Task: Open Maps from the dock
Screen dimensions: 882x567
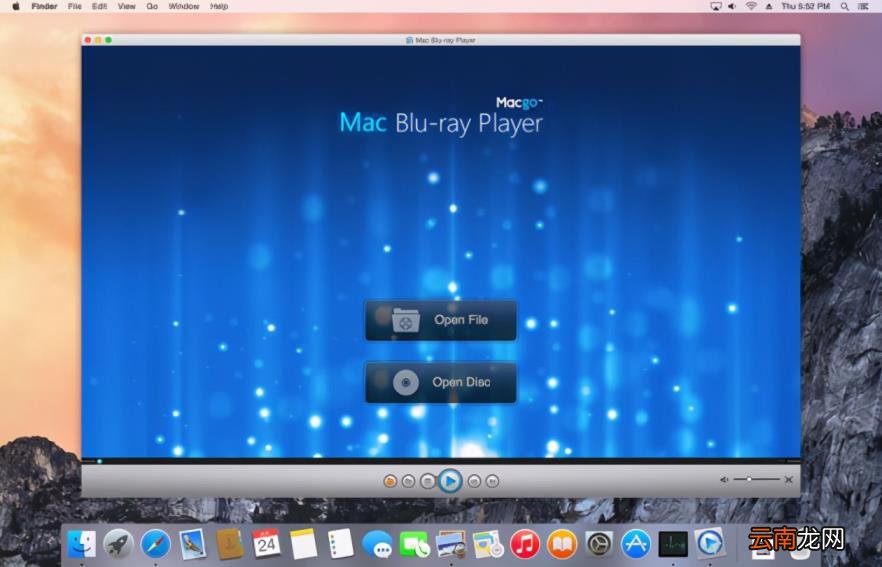Action: tap(488, 544)
